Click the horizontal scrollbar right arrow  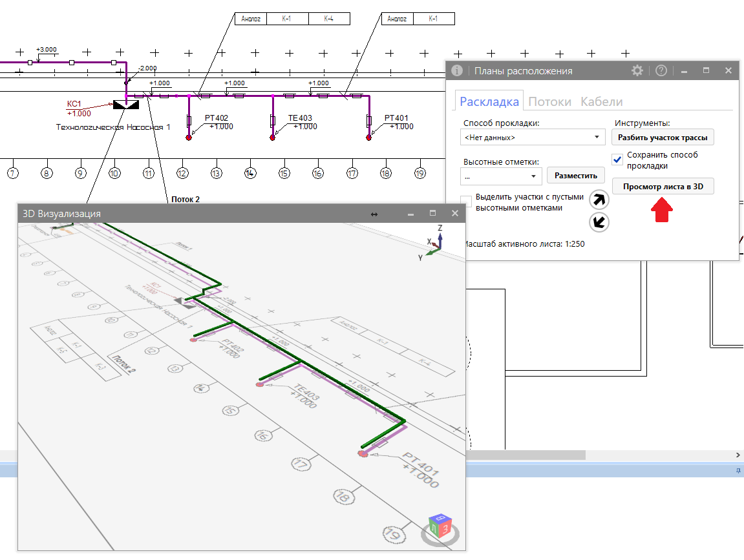pyautogui.click(x=738, y=455)
